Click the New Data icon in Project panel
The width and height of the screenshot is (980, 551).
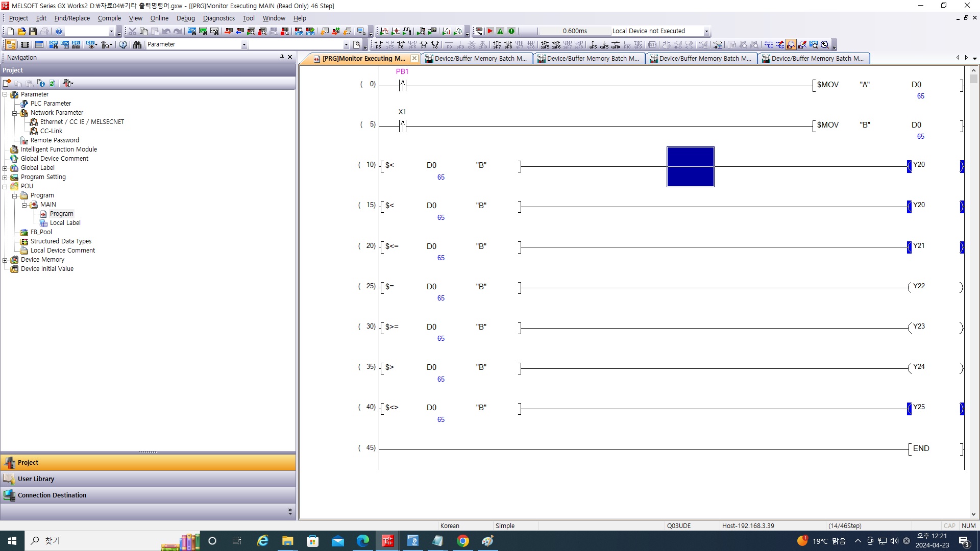point(7,83)
